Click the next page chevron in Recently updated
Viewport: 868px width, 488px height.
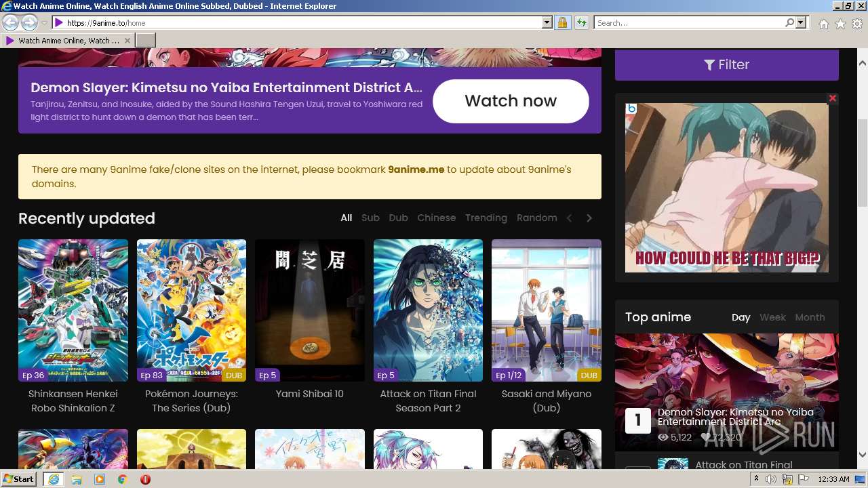(x=589, y=218)
